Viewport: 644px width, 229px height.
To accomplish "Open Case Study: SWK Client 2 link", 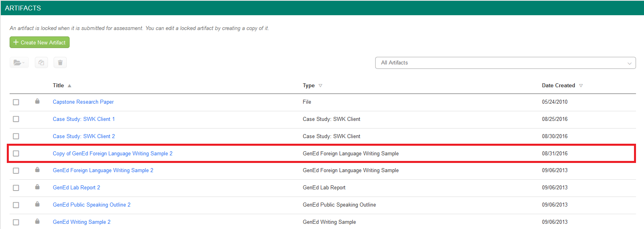I will pyautogui.click(x=84, y=137).
